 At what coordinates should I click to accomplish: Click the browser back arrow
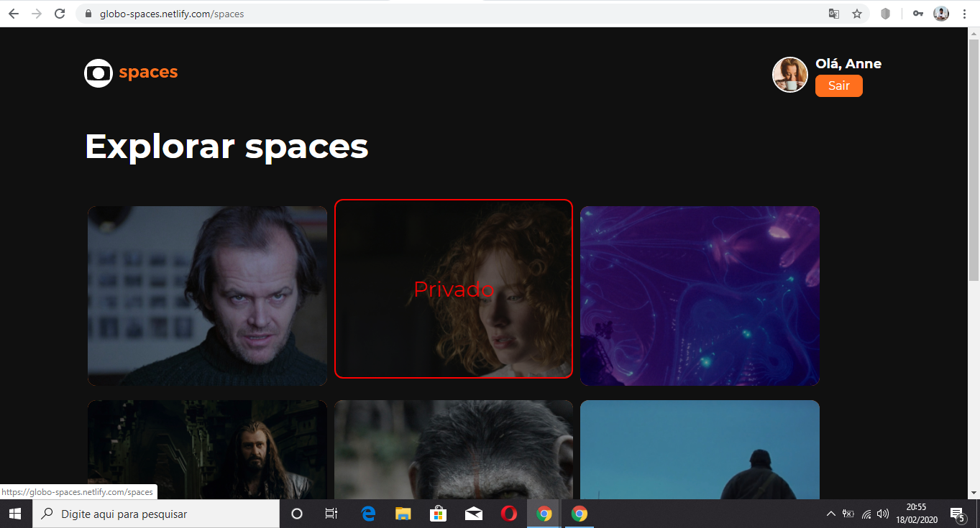point(14,14)
